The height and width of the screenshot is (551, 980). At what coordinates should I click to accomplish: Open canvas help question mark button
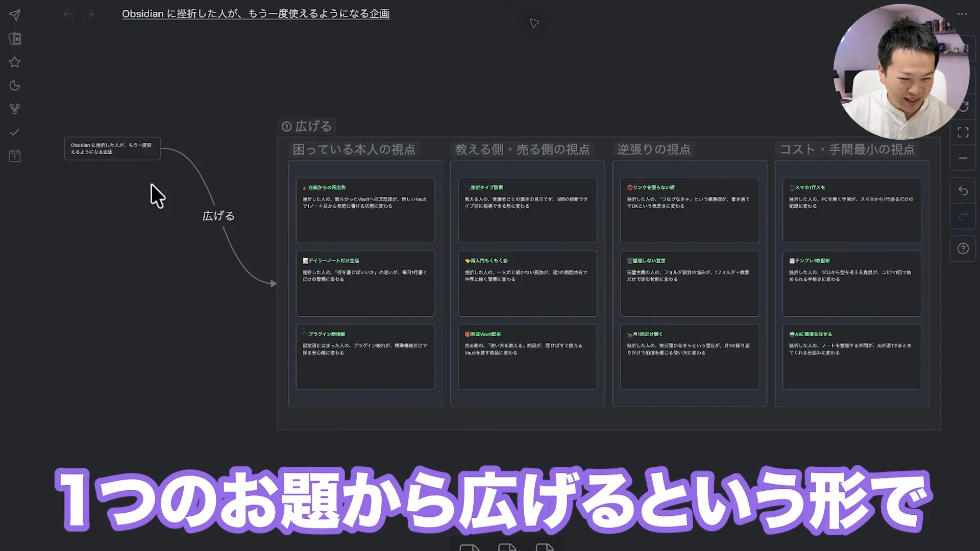[x=963, y=248]
